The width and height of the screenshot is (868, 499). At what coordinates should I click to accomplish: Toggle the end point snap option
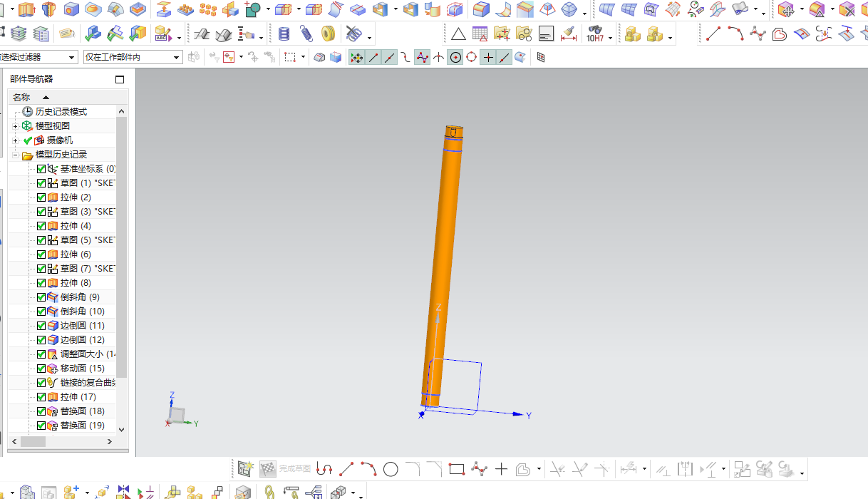(x=373, y=57)
